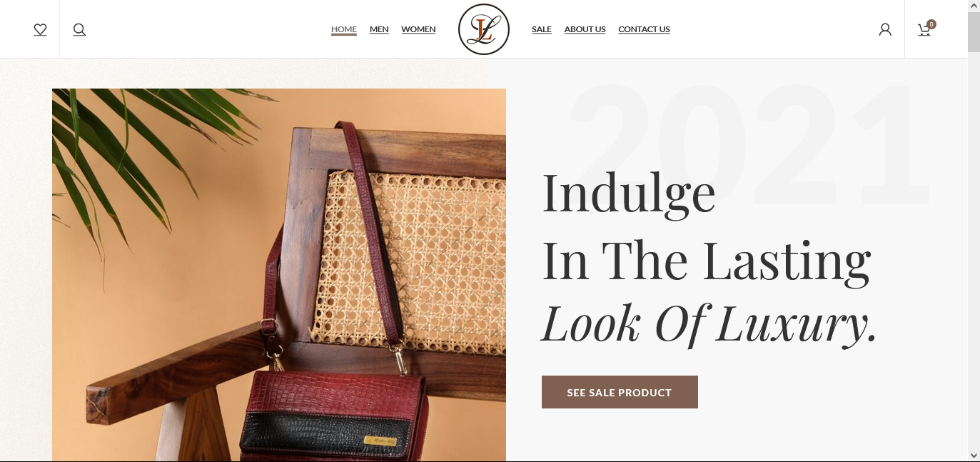
Task: Click the scrollbar down arrow
Action: pyautogui.click(x=974, y=455)
